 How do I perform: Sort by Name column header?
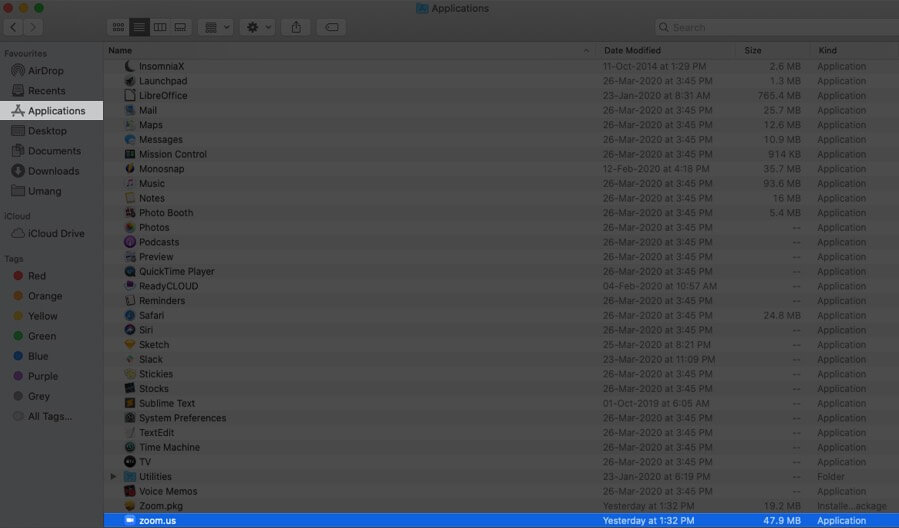coord(120,50)
